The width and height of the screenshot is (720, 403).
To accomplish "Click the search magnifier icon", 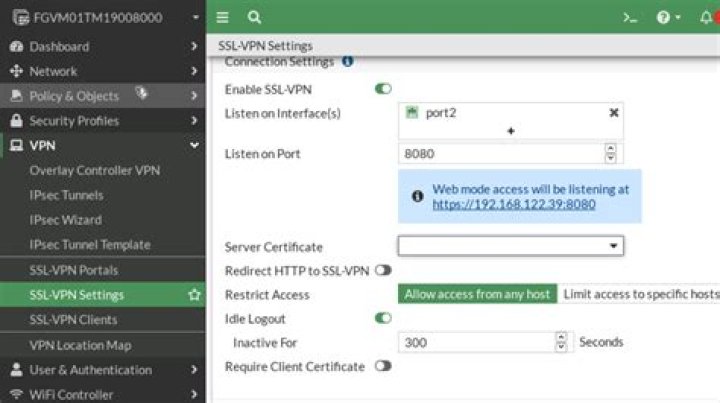I will pyautogui.click(x=254, y=17).
